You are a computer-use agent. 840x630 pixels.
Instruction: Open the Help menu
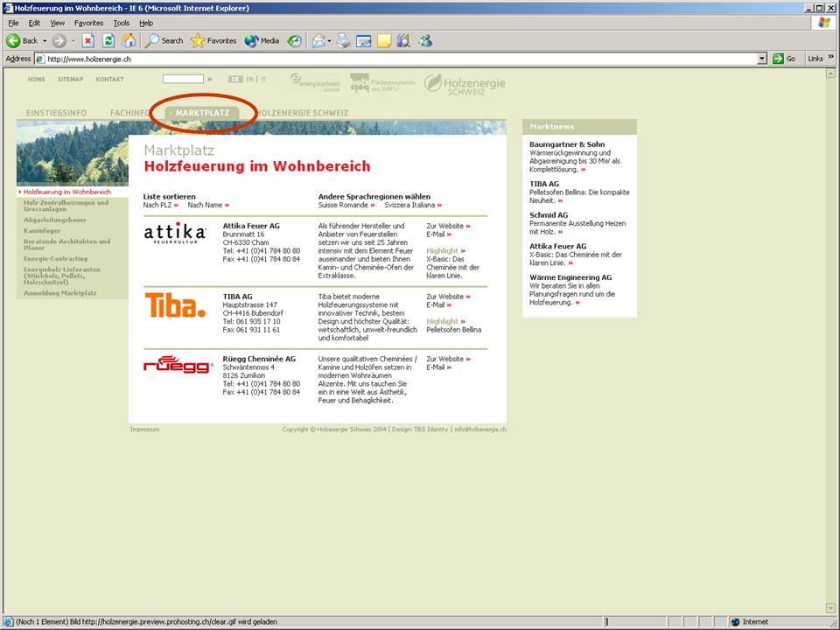(146, 23)
